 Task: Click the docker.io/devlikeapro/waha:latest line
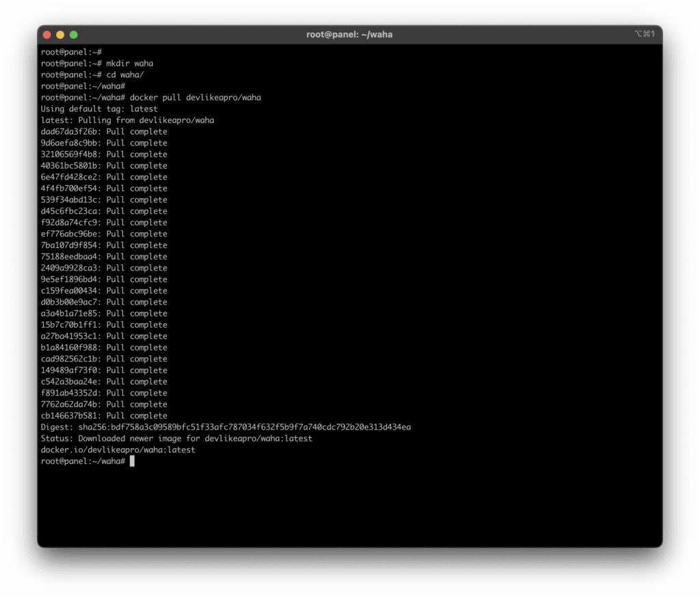(118, 450)
